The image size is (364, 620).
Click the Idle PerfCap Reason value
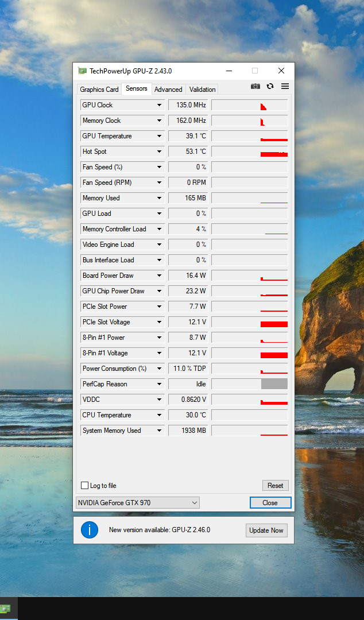pos(188,384)
